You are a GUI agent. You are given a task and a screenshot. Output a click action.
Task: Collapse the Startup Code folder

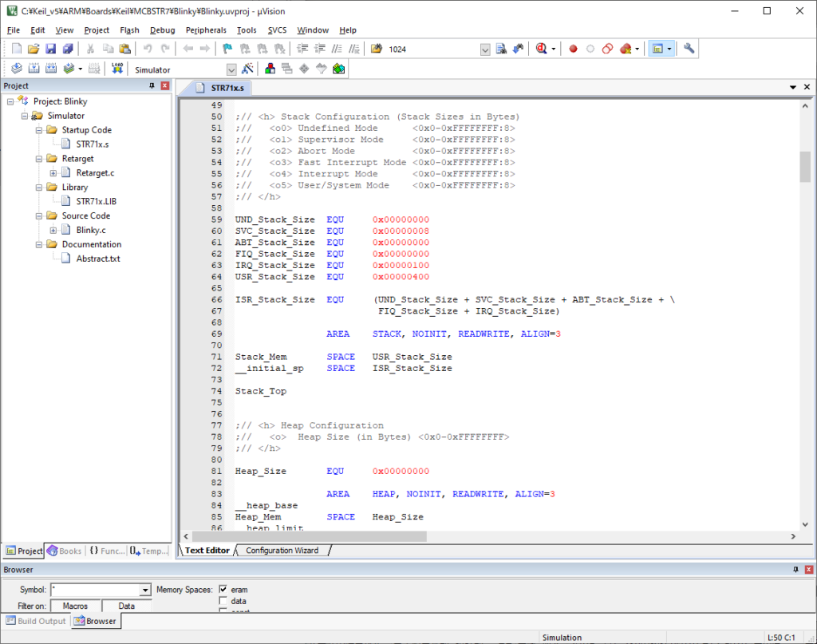click(x=39, y=130)
